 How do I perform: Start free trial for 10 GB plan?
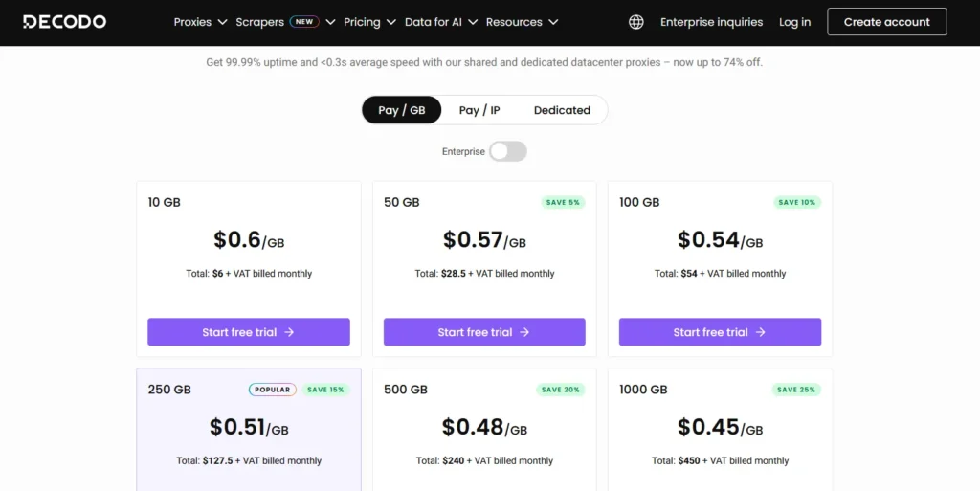tap(249, 332)
